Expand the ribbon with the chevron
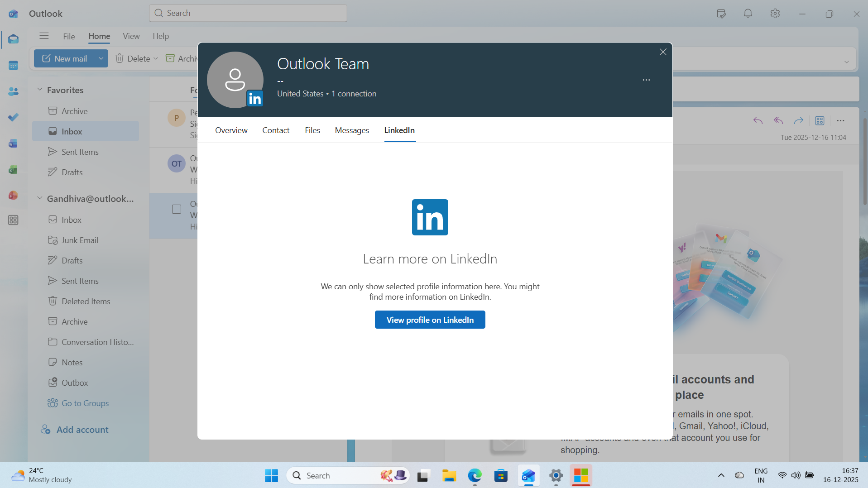This screenshot has height=488, width=868. (x=847, y=62)
